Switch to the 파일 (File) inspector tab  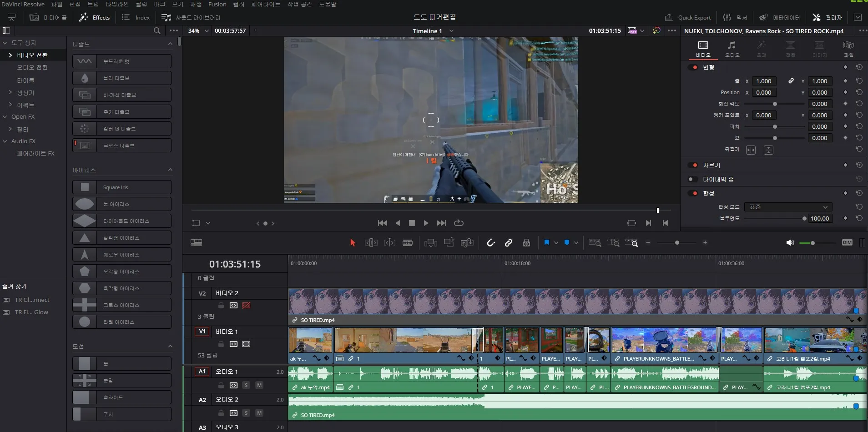click(x=848, y=49)
